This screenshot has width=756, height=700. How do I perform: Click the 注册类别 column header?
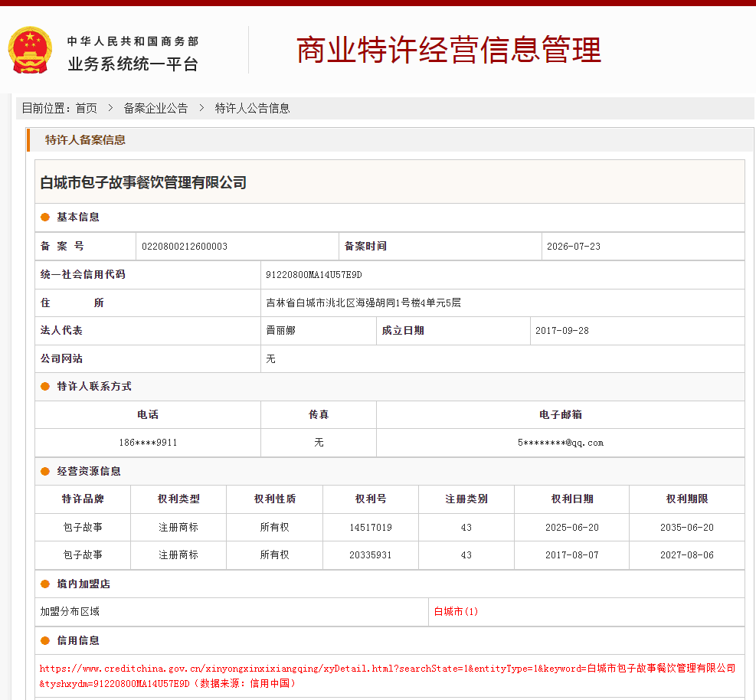pyautogui.click(x=466, y=499)
